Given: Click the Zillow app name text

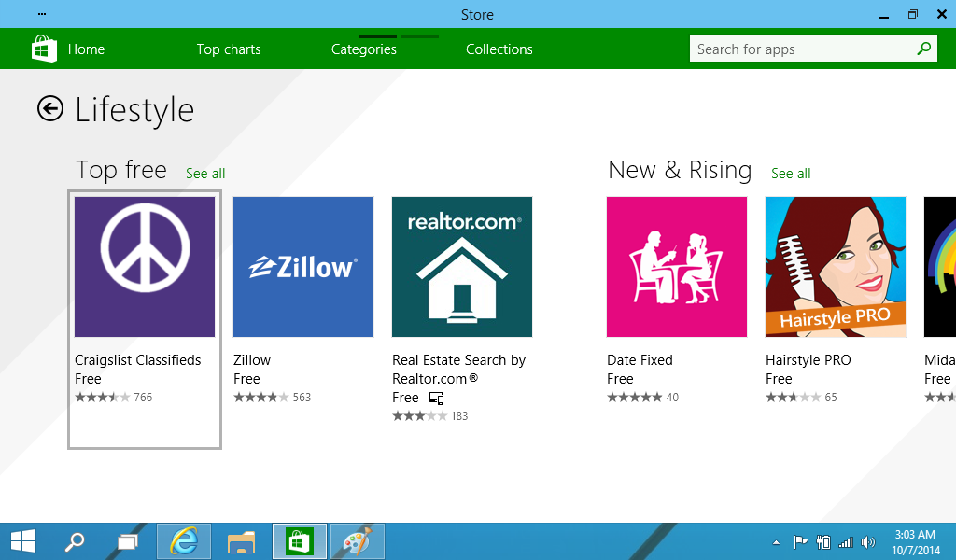Looking at the screenshot, I should pyautogui.click(x=252, y=360).
